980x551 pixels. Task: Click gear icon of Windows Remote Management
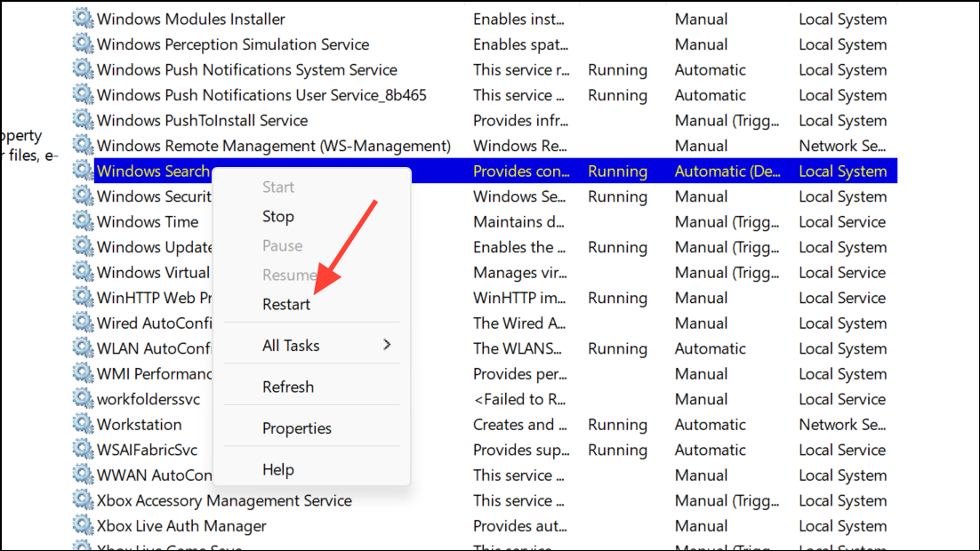coord(83,145)
